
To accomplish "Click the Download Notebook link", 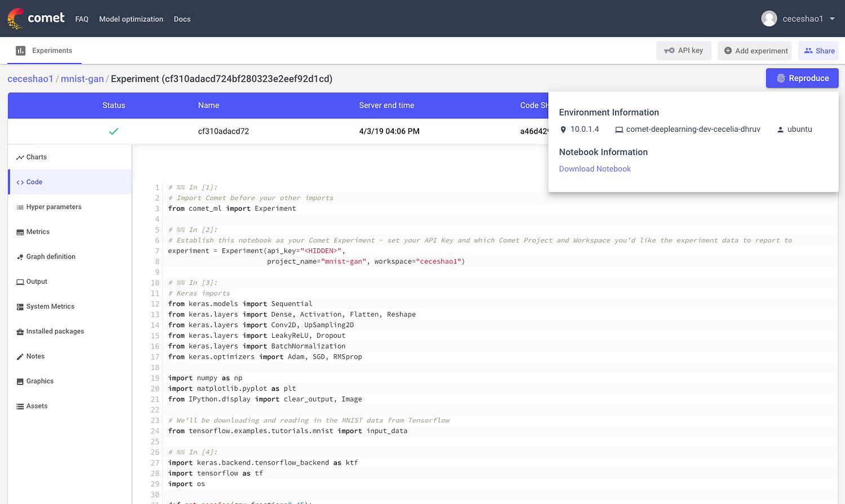I will 595,169.
